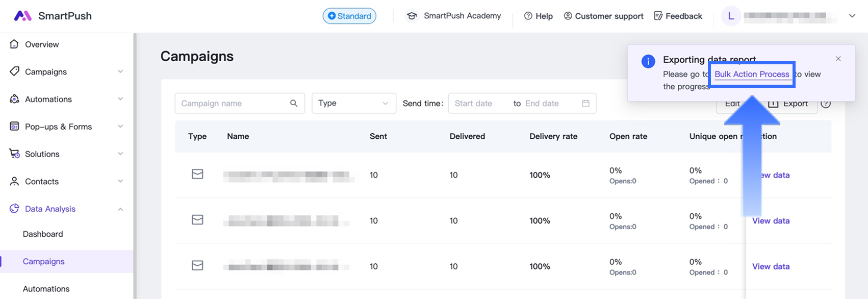This screenshot has height=299, width=868.
Task: Click the SmartPush Academy graduation cap icon
Action: (411, 16)
